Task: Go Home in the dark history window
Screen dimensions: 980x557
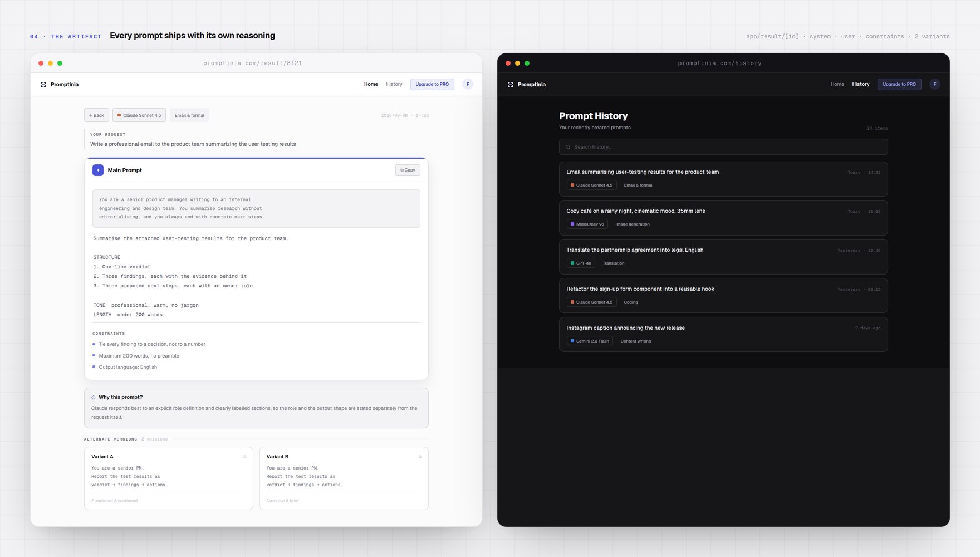Action: (837, 84)
